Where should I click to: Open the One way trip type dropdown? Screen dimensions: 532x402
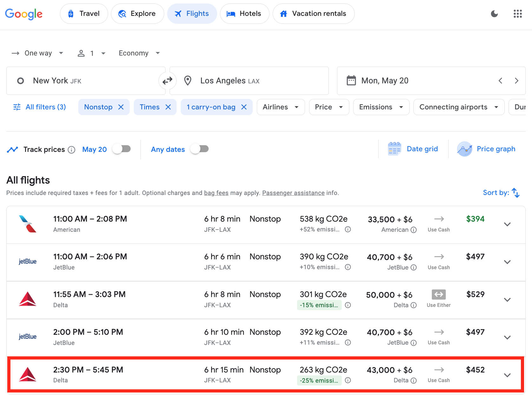point(37,53)
